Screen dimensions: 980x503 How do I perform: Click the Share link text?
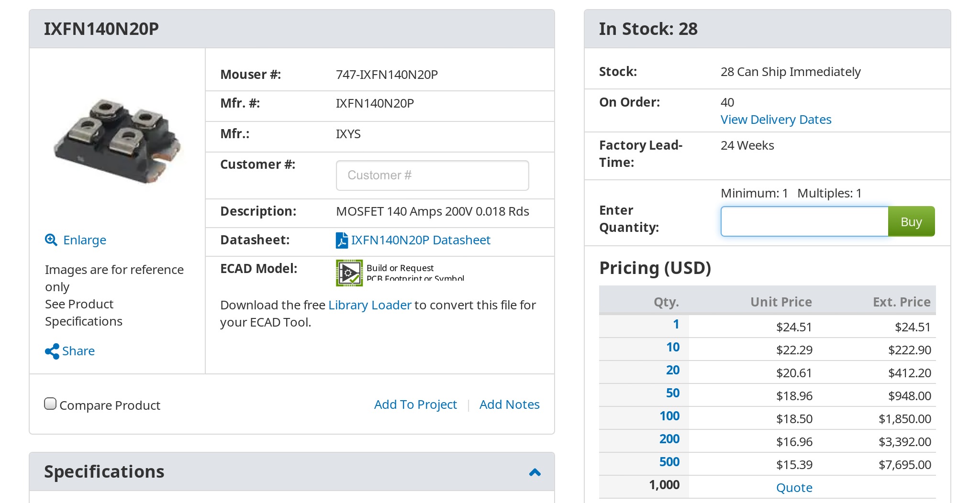pyautogui.click(x=78, y=351)
